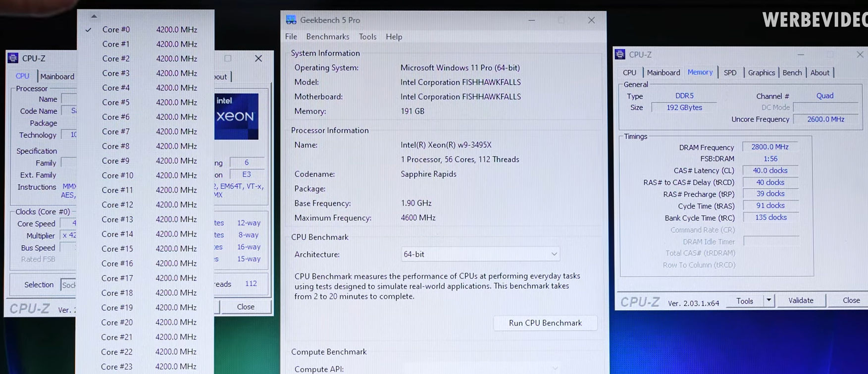Click the DRAM Frequency 2800.0 MHz value
The width and height of the screenshot is (868, 374).
point(769,147)
